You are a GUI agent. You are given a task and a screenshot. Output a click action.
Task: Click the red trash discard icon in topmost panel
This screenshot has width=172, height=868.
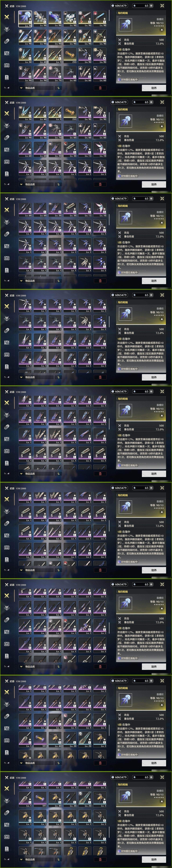(100, 88)
